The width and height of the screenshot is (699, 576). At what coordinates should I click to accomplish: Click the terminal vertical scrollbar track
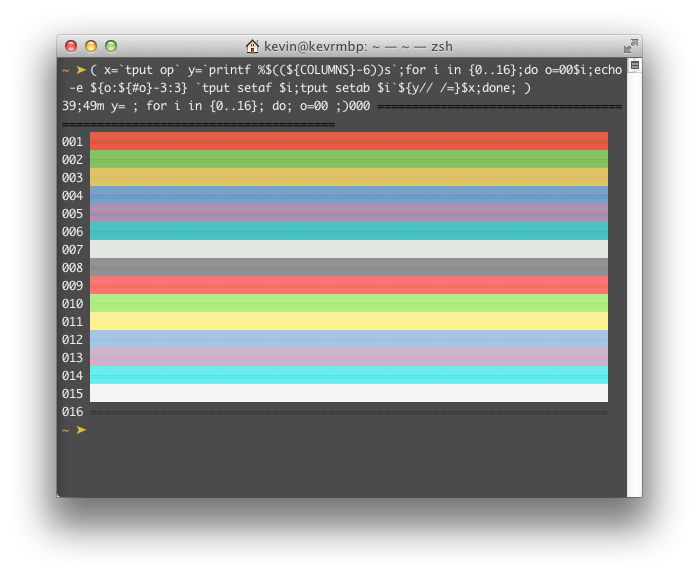coord(634,284)
